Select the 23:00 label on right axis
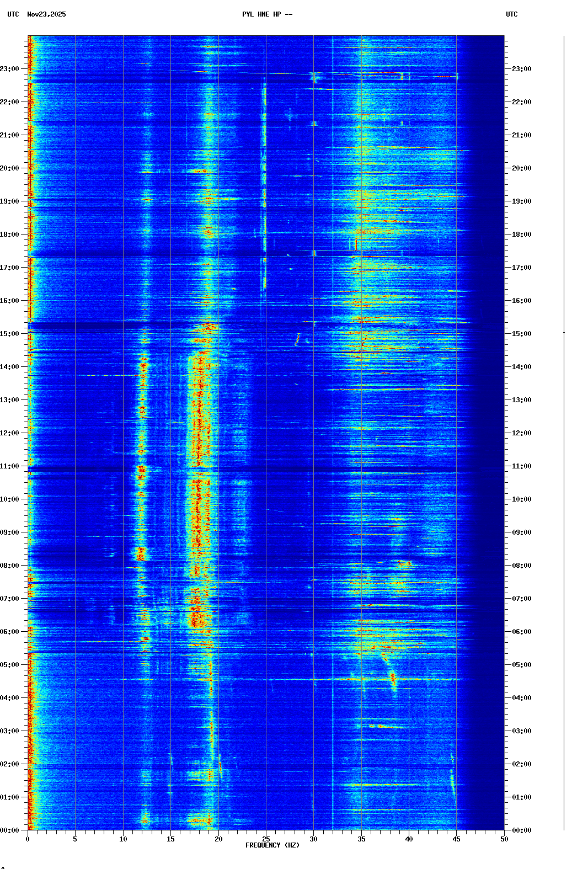Screen dimensions: 588x874 coord(521,69)
